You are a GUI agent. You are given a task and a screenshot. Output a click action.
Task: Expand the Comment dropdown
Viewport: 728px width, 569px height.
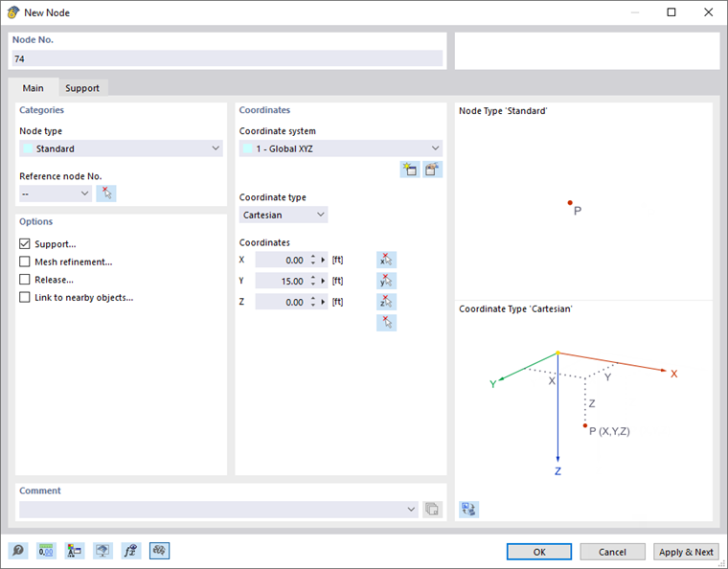pyautogui.click(x=411, y=509)
